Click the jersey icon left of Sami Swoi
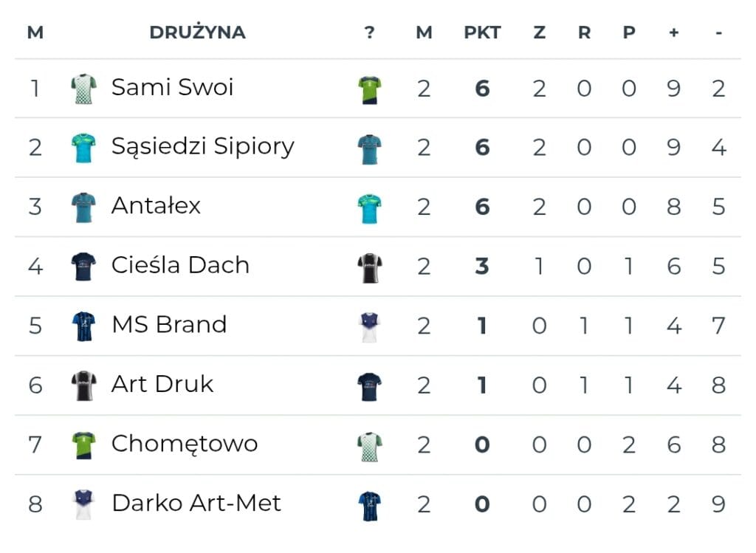This screenshot has width=756, height=553. click(x=83, y=89)
